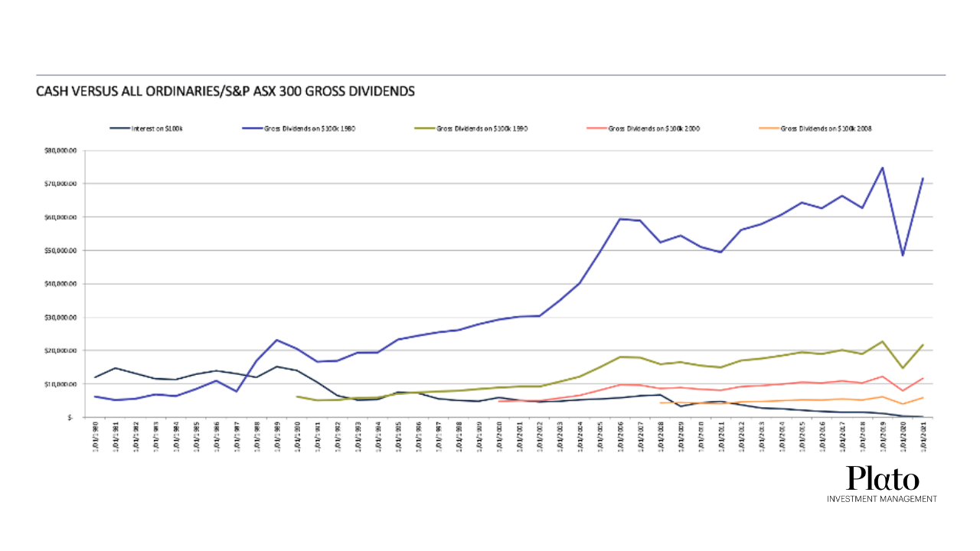The width and height of the screenshot is (980, 551).
Task: Click the $50,000.00 y-axis label
Action: pyautogui.click(x=59, y=250)
